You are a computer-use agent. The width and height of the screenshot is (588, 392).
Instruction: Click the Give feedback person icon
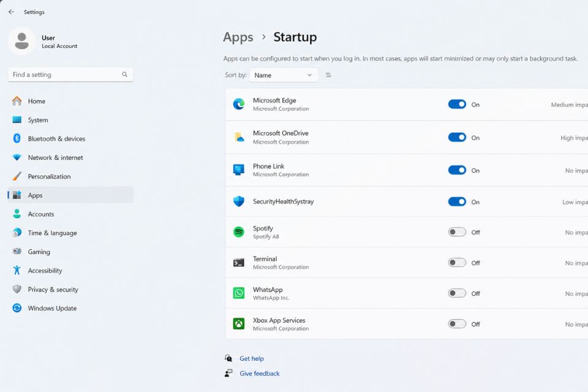228,373
